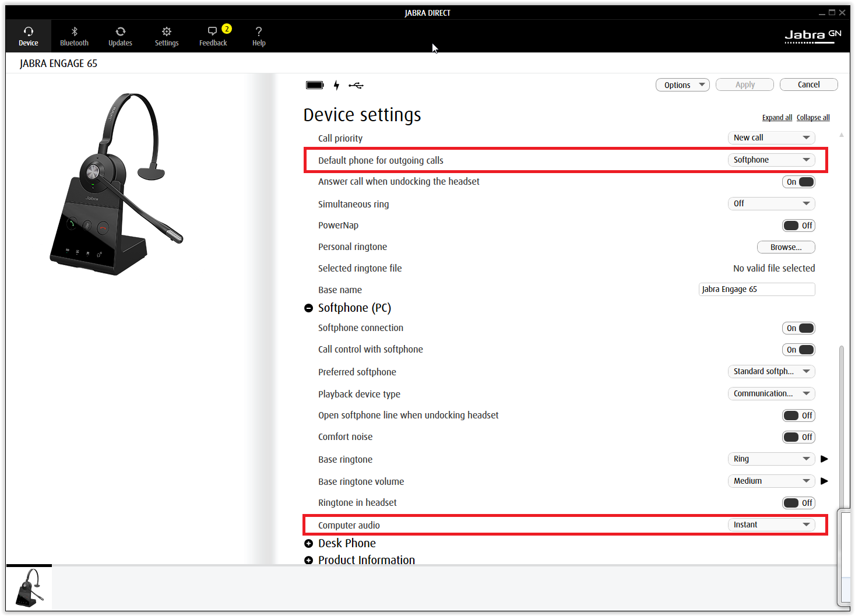
Task: Open the Settings tab
Action: coord(167,35)
